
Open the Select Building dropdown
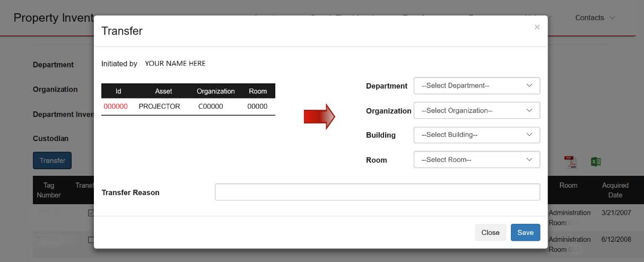(x=476, y=135)
